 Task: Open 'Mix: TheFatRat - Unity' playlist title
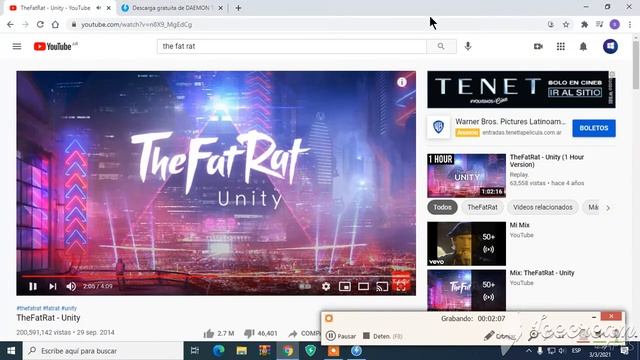pyautogui.click(x=542, y=273)
